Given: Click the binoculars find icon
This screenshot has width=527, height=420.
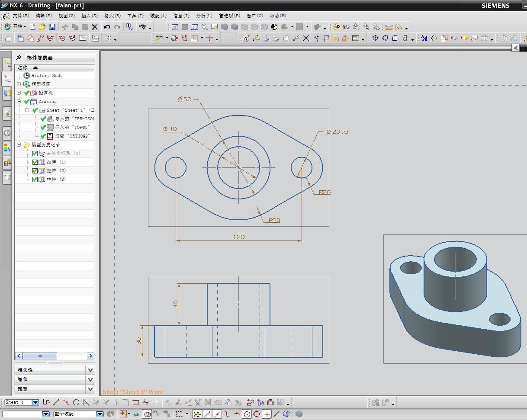Looking at the screenshot, I should point(142,27).
